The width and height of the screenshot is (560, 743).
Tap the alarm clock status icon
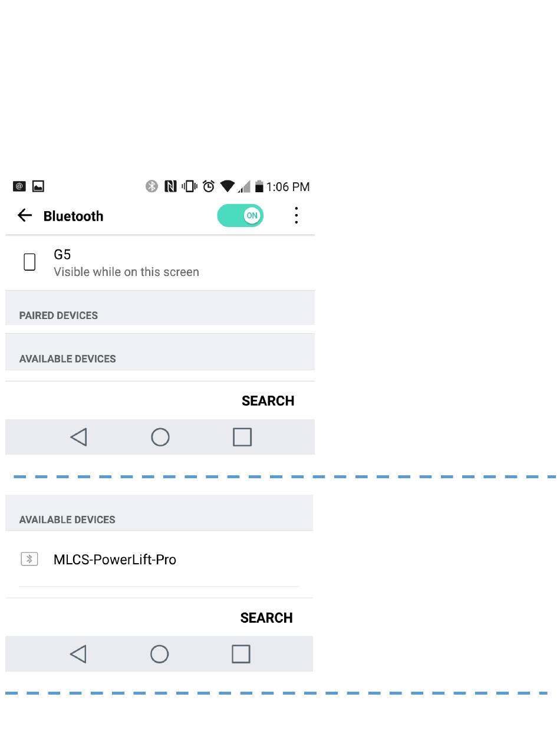point(209,186)
